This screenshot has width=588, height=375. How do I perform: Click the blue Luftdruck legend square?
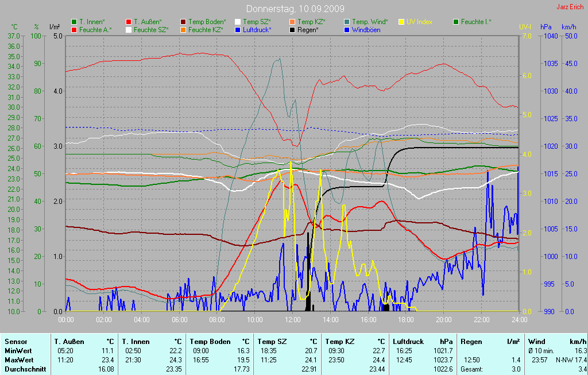(x=238, y=29)
